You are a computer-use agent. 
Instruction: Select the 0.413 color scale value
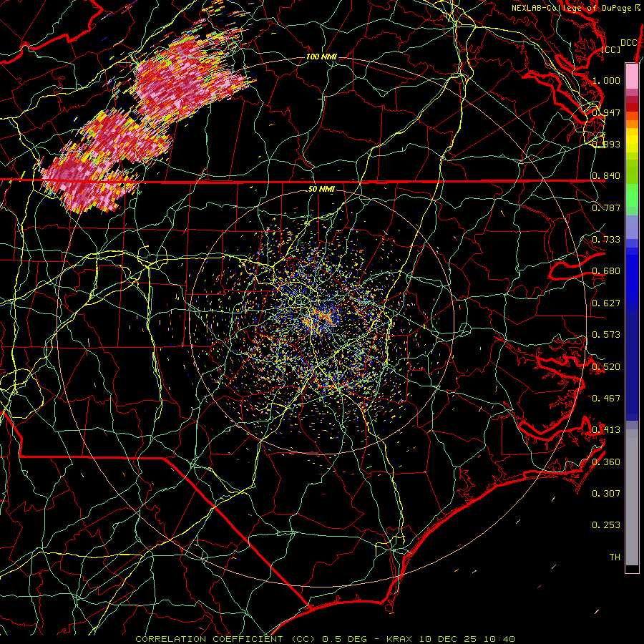click(x=606, y=430)
